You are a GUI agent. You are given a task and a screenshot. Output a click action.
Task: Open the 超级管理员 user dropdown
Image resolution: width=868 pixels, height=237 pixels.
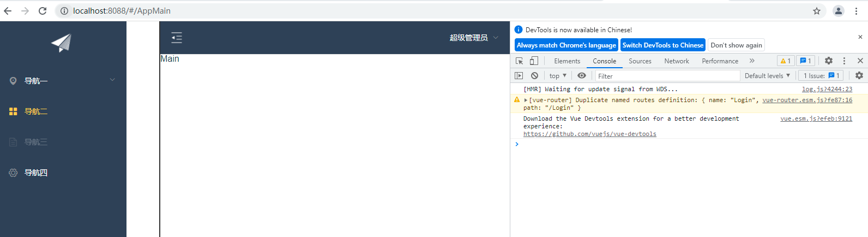474,38
